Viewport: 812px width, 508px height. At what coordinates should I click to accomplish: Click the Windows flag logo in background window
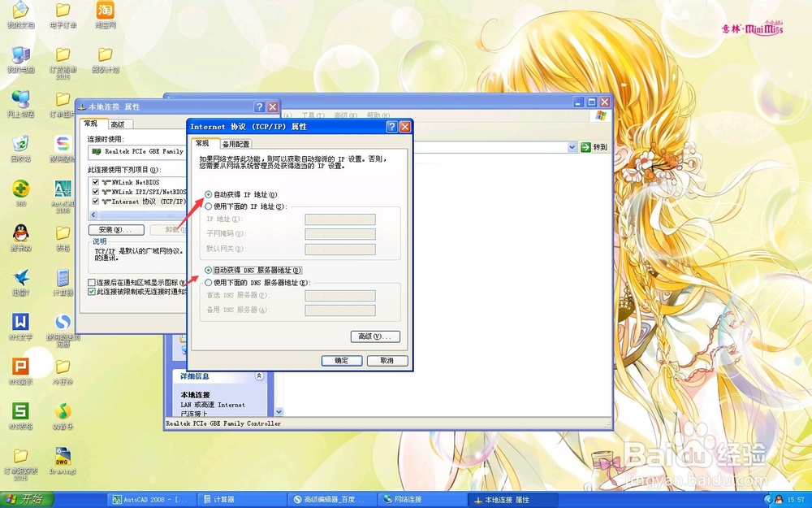tap(601, 115)
